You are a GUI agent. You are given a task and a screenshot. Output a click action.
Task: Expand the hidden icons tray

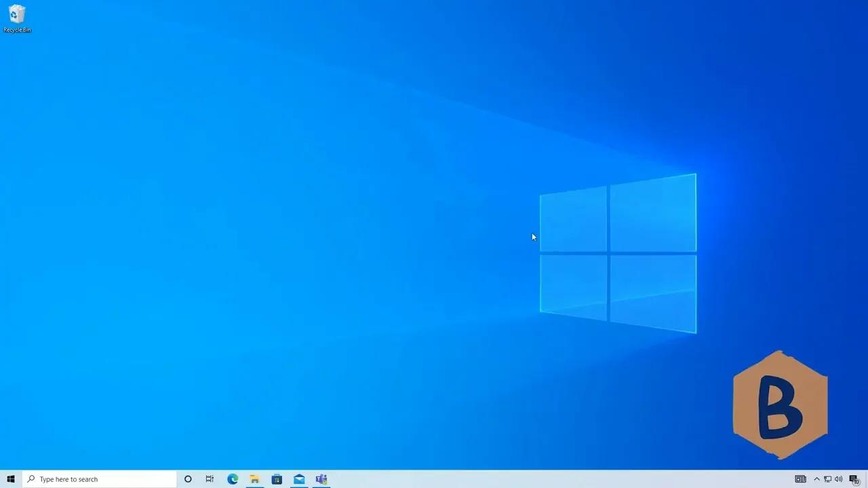pos(816,479)
